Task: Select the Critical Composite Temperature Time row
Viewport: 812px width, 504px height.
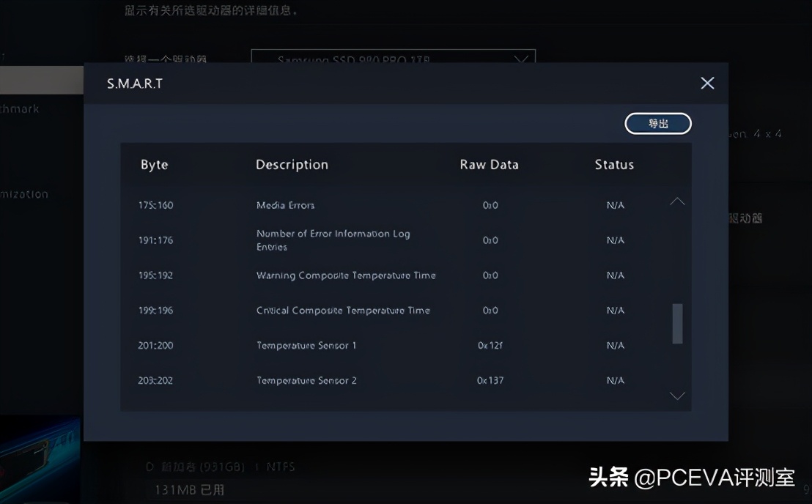Action: (x=366, y=310)
